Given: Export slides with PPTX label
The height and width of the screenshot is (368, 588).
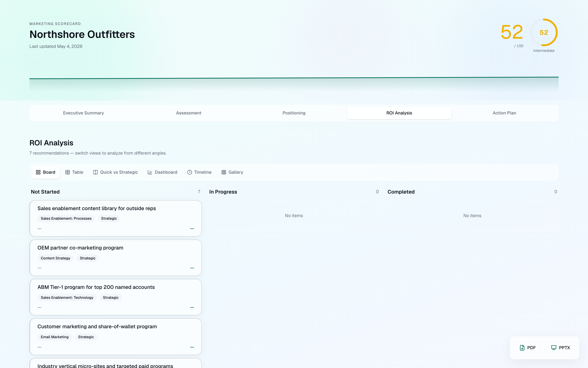Looking at the screenshot, I should click(564, 348).
